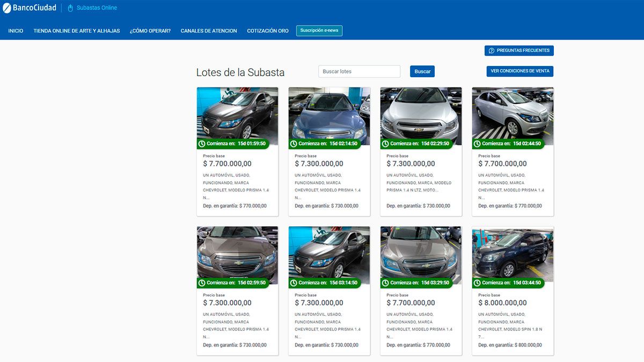Open the INICIO menu item
The image size is (644, 362).
(x=16, y=31)
